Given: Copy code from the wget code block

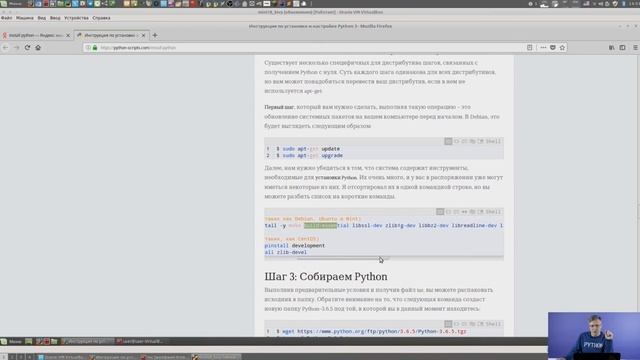Looking at the screenshot, I should coord(472,324).
